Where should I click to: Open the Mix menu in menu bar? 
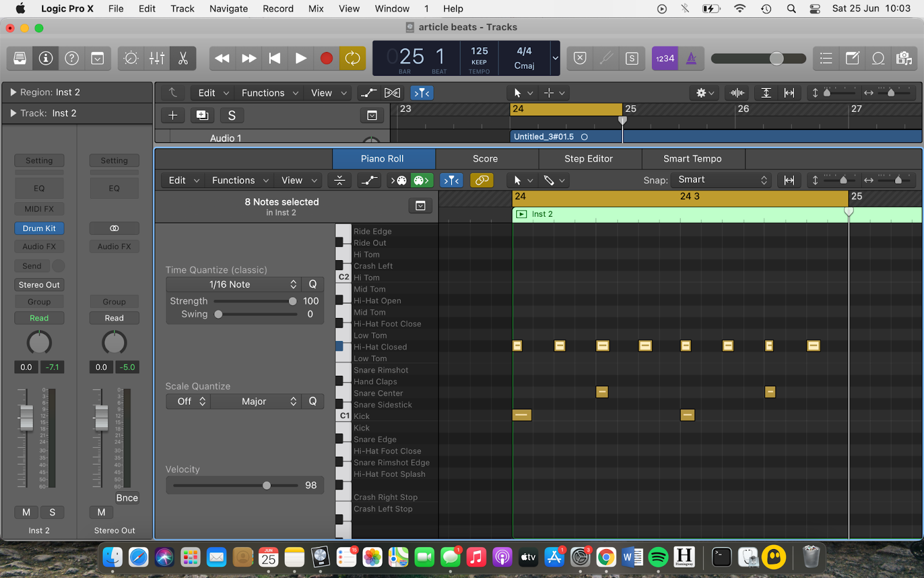(x=316, y=9)
